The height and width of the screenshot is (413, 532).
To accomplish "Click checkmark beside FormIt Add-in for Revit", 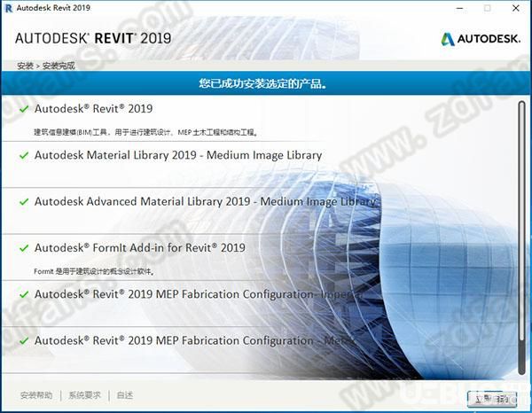I will point(24,248).
